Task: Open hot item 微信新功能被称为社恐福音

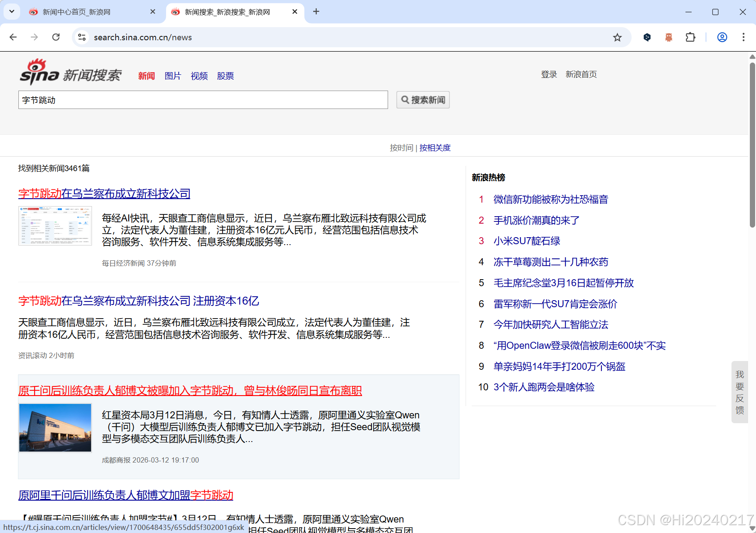Action: coord(551,200)
